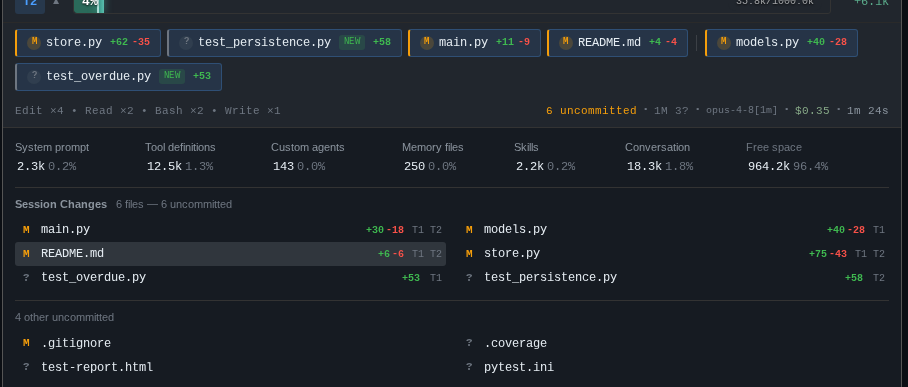Open .coverage under other uncommitted
The image size is (908, 387).
pos(673,344)
